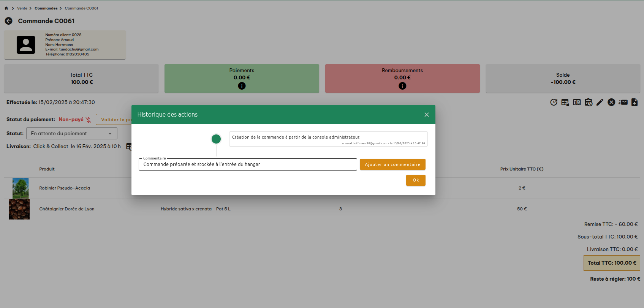Click the Remboursements red card
This screenshot has height=308, width=644.
pos(402,78)
